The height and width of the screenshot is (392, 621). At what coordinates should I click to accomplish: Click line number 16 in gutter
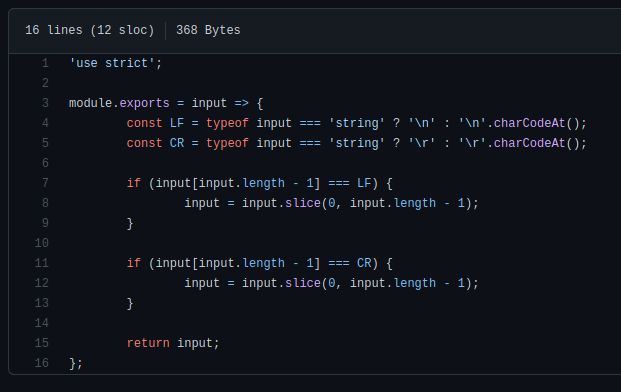pos(42,363)
